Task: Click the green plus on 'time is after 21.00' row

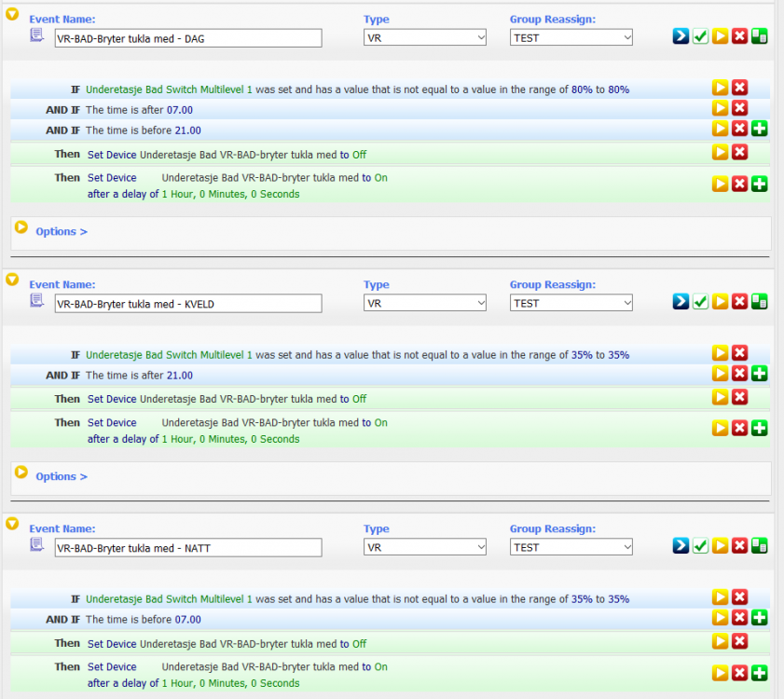Action: pos(759,374)
